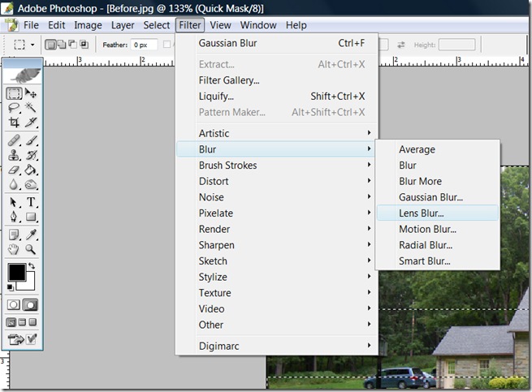Select the Brush tool
Viewport: 532px width, 392px height.
(x=31, y=140)
